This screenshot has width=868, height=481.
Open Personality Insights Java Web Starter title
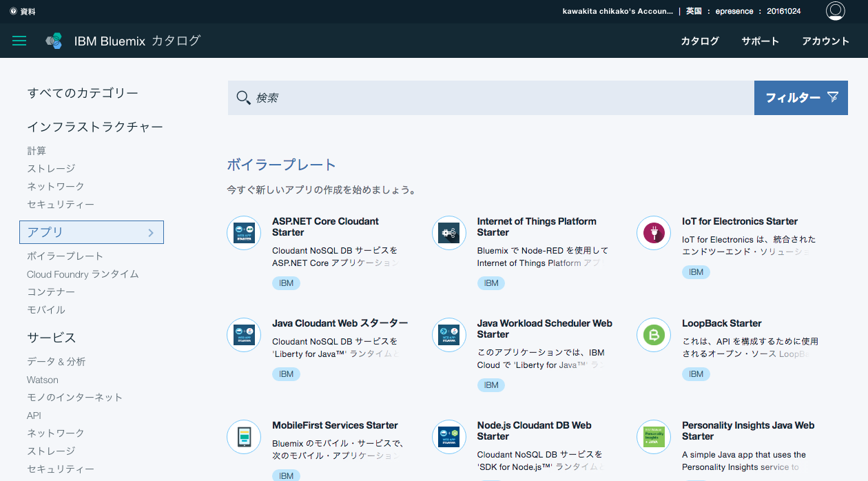coord(748,431)
